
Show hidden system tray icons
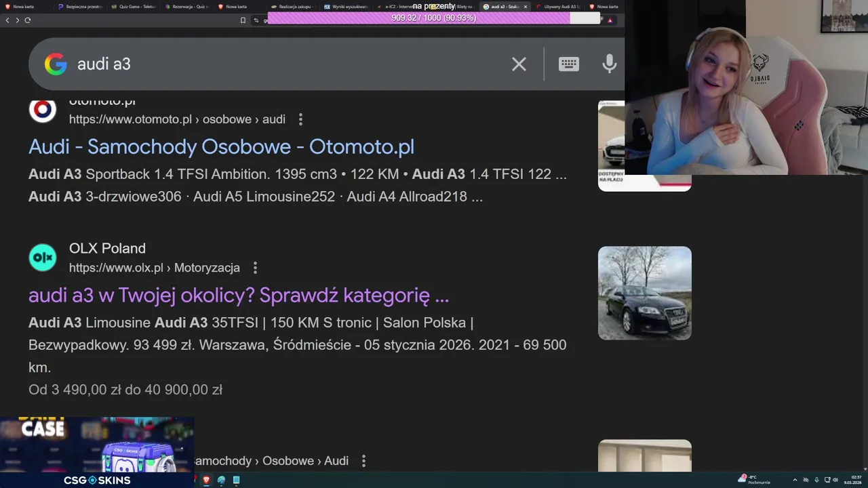coord(795,480)
